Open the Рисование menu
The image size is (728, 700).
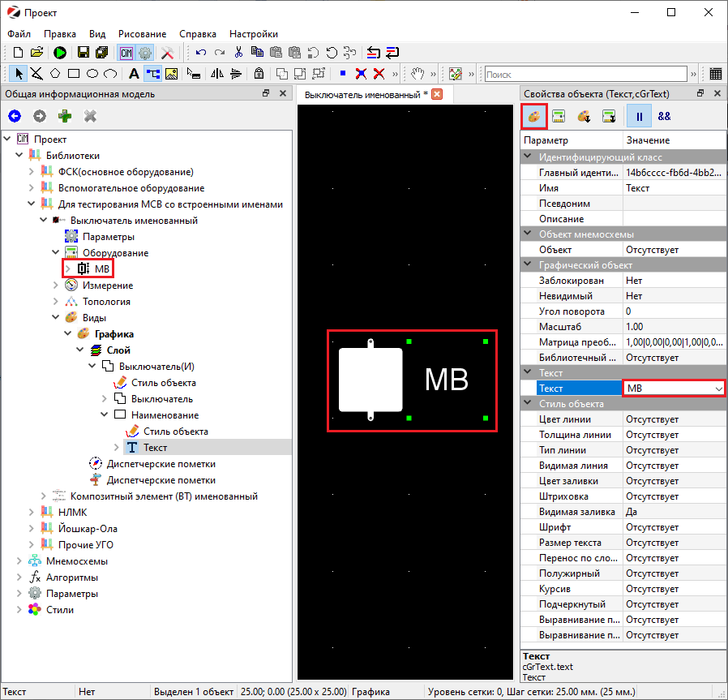click(142, 34)
